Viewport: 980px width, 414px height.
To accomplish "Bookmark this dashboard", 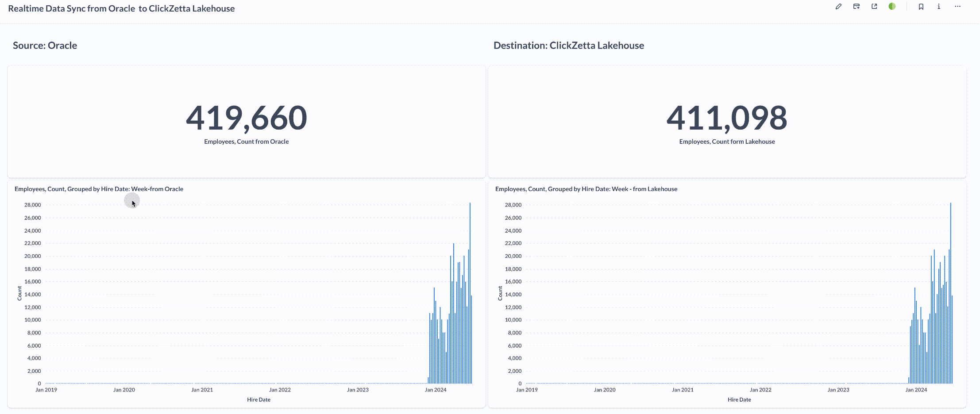I will [x=921, y=7].
